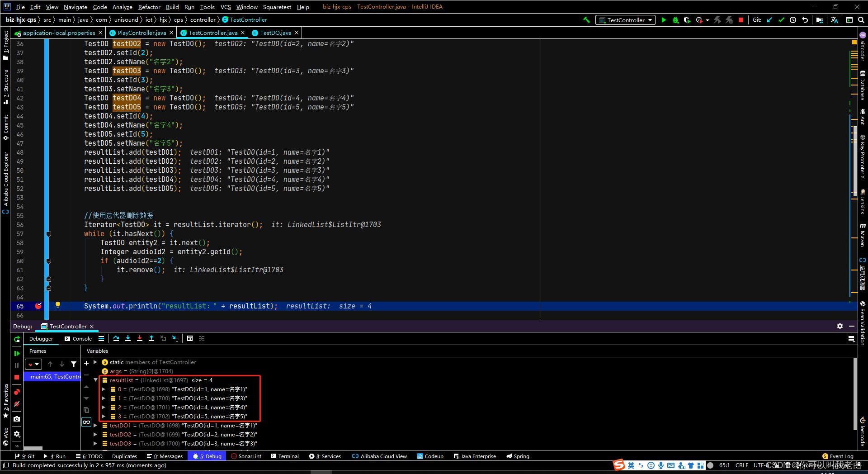Roll back changes with the undo arrow
868x474 pixels.
[805, 20]
